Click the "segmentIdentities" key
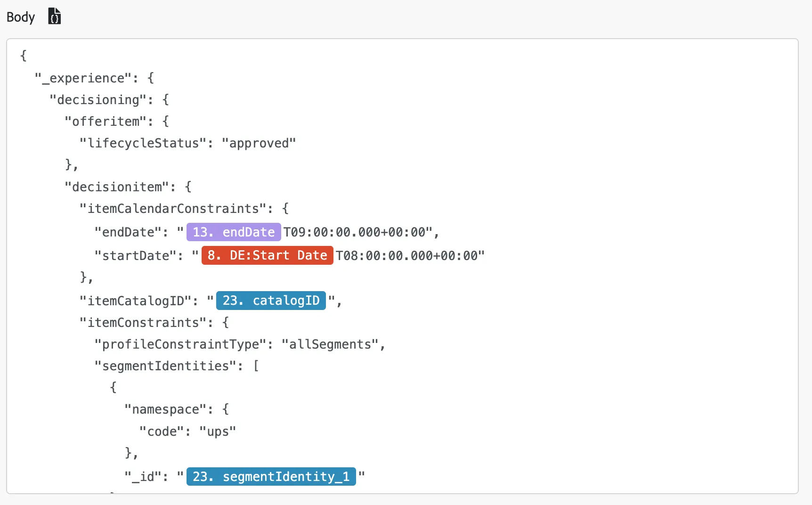The image size is (812, 505). 166,366
